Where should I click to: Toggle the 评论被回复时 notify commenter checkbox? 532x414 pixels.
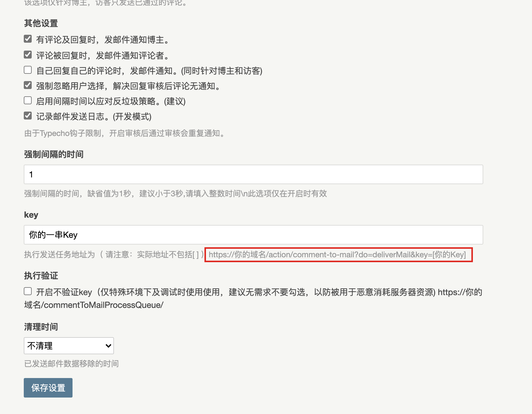point(28,55)
